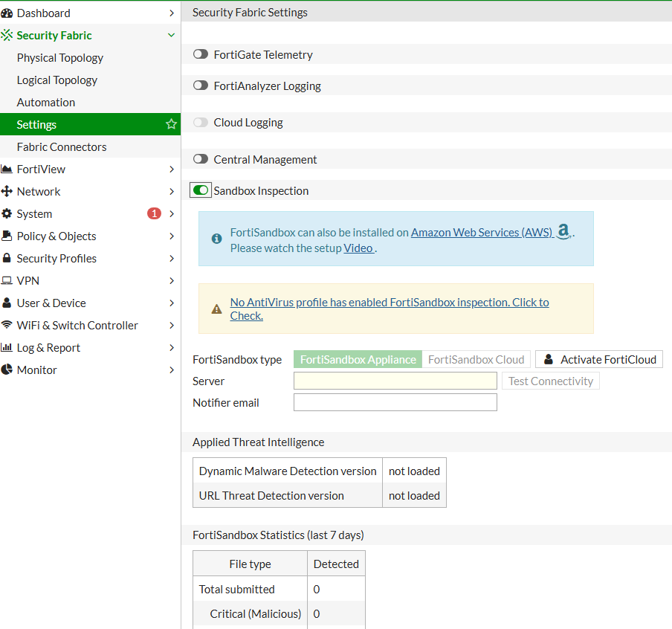The height and width of the screenshot is (629, 672).
Task: Expand the Policy & Objects chevron
Action: point(172,236)
